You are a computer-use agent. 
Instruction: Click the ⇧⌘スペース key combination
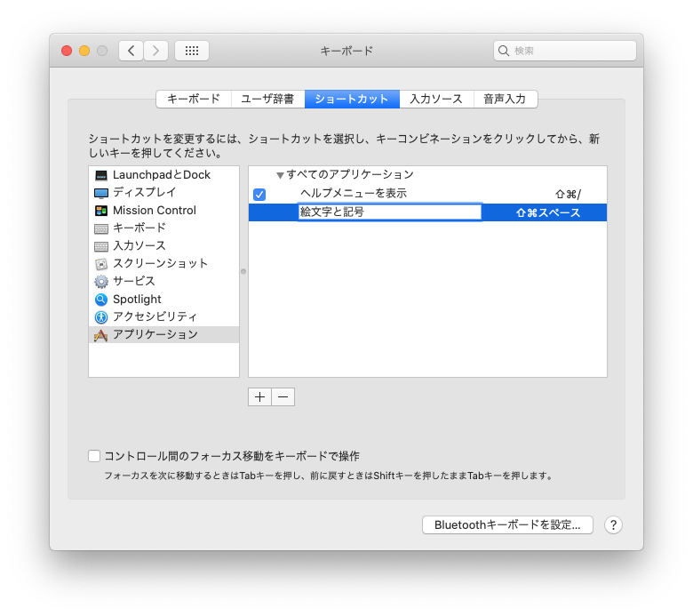547,212
